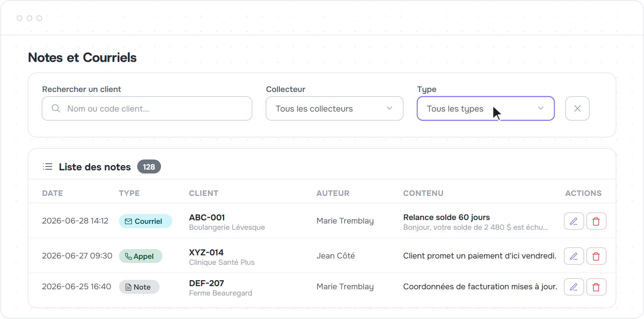
Task: Click date 2026-06-28 14:12
Action: pos(75,221)
